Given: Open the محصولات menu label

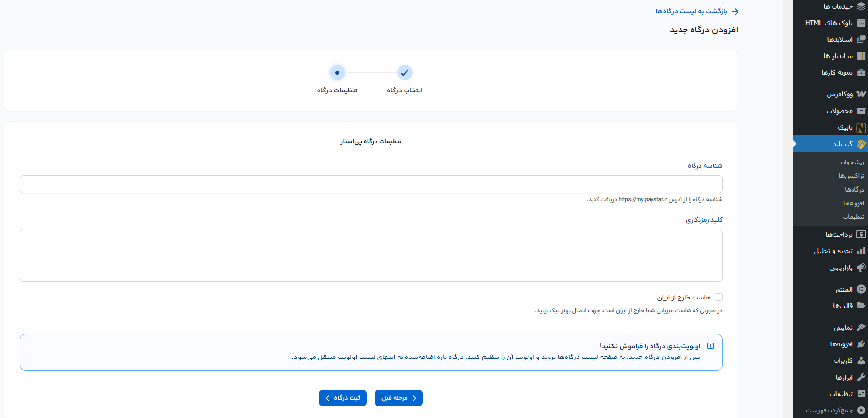Looking at the screenshot, I should (x=839, y=111).
